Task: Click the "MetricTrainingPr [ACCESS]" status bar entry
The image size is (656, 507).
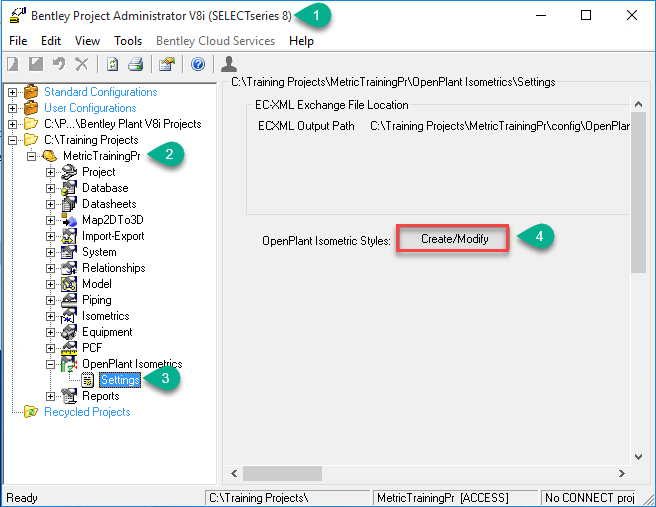Action: [454, 498]
